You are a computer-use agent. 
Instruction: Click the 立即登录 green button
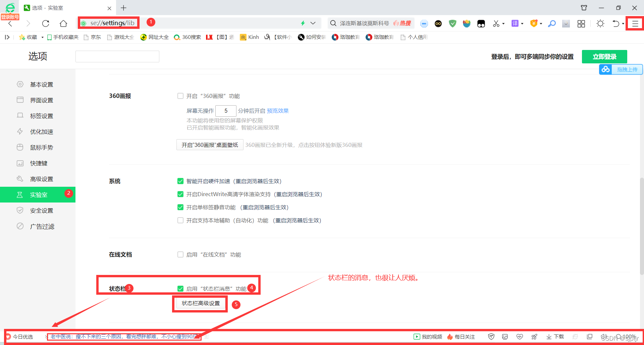[x=604, y=57]
